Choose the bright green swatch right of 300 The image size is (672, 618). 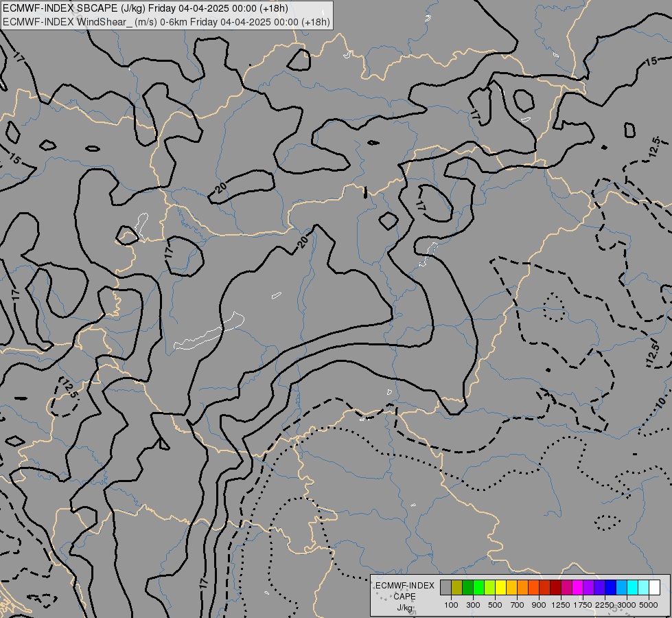tap(478, 587)
